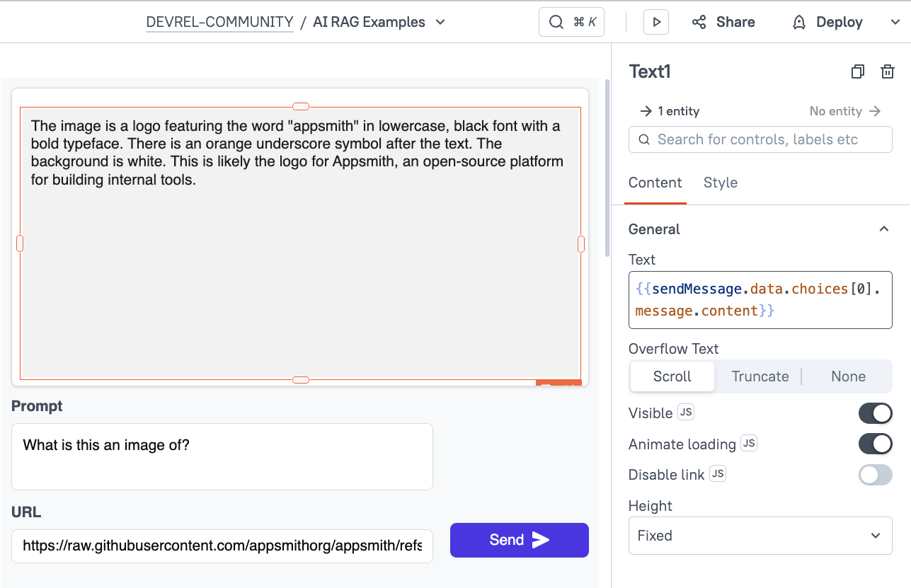Click the Send button

(x=519, y=540)
